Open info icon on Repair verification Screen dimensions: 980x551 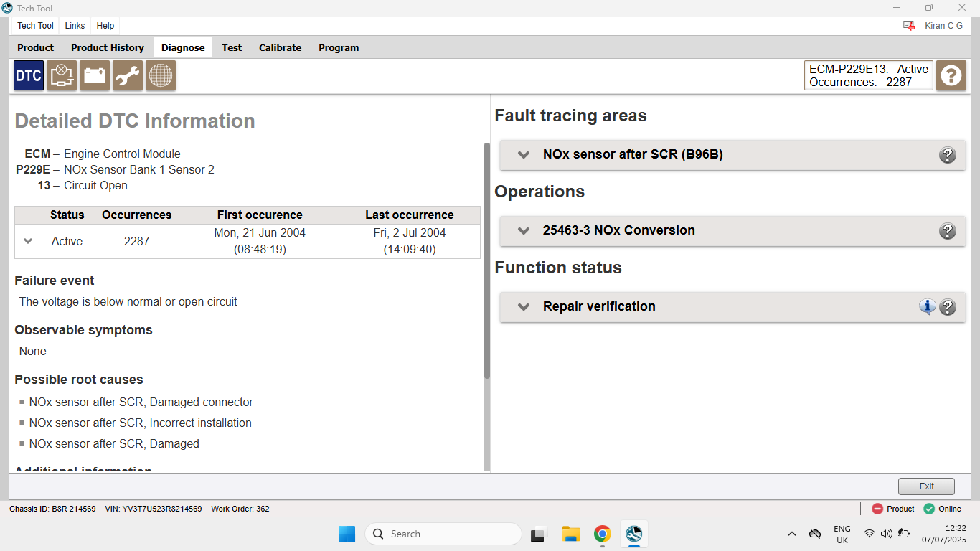(x=928, y=307)
